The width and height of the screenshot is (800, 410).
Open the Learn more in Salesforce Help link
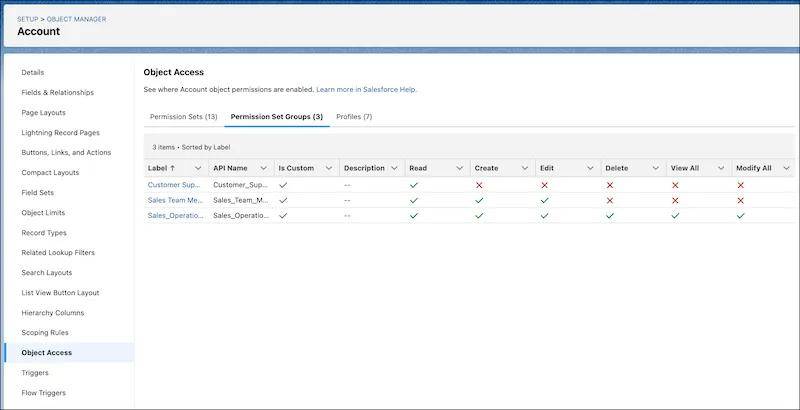point(366,89)
